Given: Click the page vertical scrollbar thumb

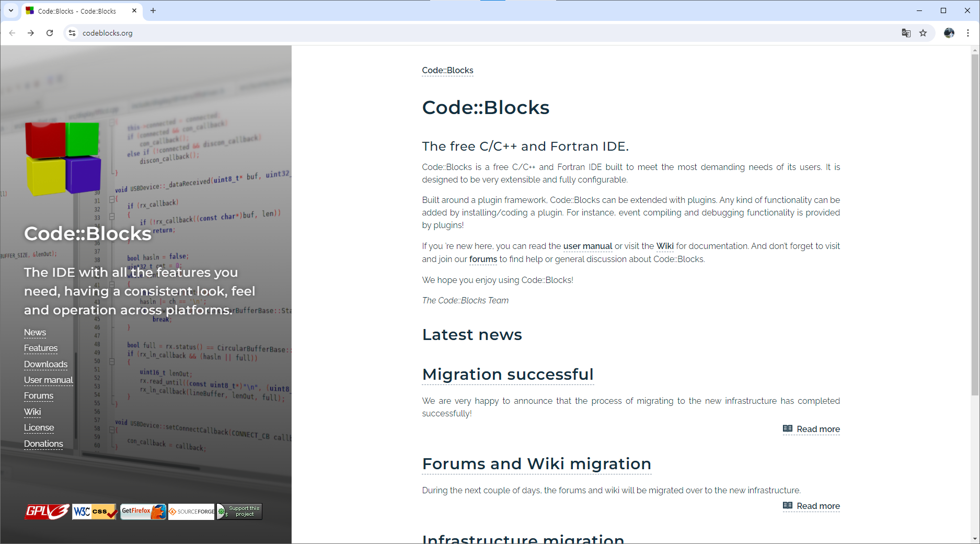Looking at the screenshot, I should click(x=975, y=225).
